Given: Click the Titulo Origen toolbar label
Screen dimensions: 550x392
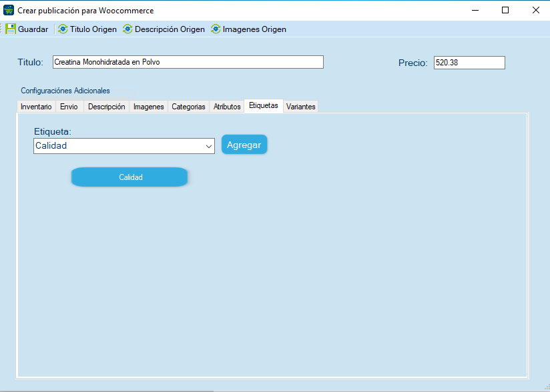Looking at the screenshot, I should (93, 29).
